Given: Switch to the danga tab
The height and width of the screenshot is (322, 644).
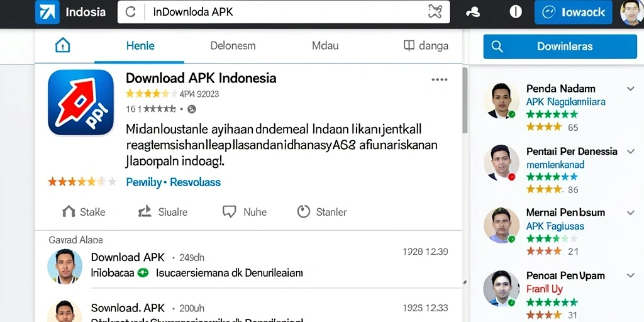Looking at the screenshot, I should click(x=426, y=45).
